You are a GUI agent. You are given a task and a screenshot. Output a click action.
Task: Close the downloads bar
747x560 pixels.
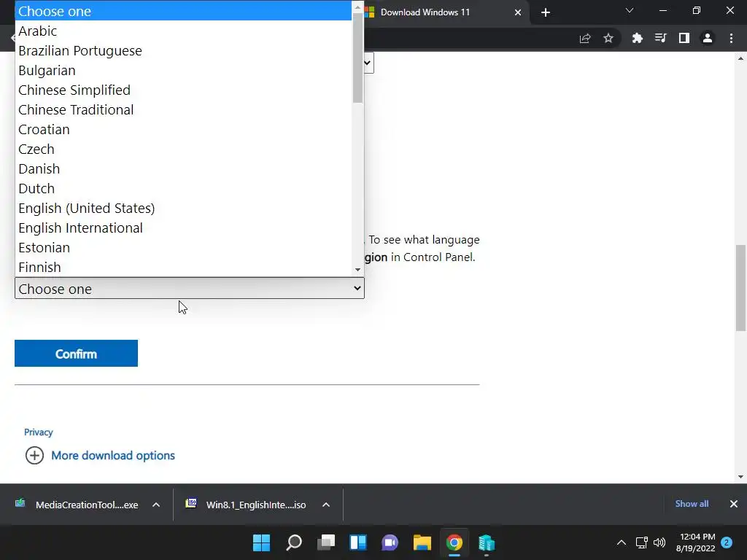tap(734, 504)
